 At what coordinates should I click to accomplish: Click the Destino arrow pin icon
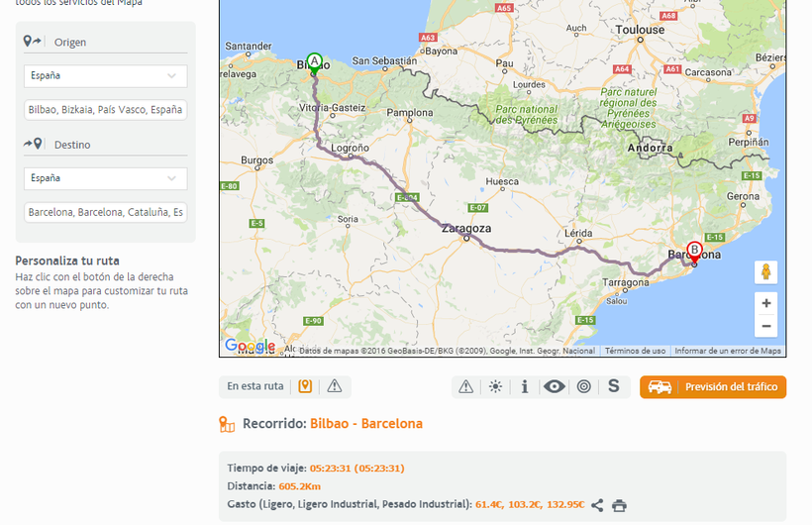coord(32,144)
